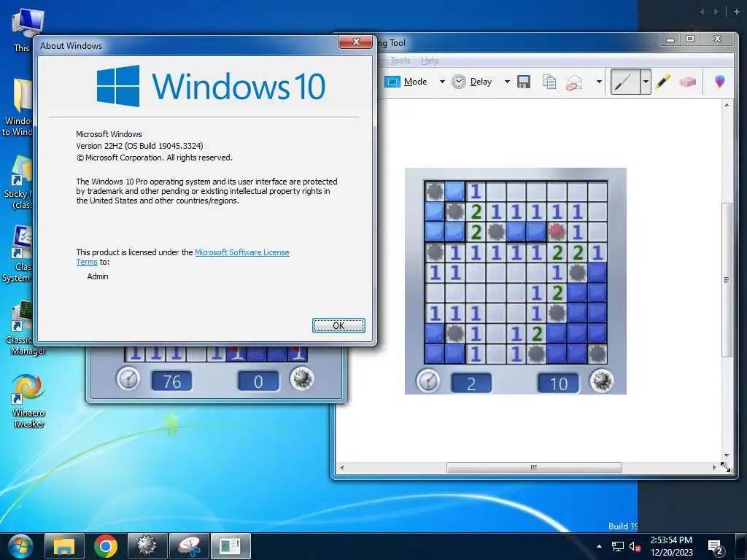The image size is (747, 560).
Task: Click the muted volume tray icon
Action: point(635,546)
